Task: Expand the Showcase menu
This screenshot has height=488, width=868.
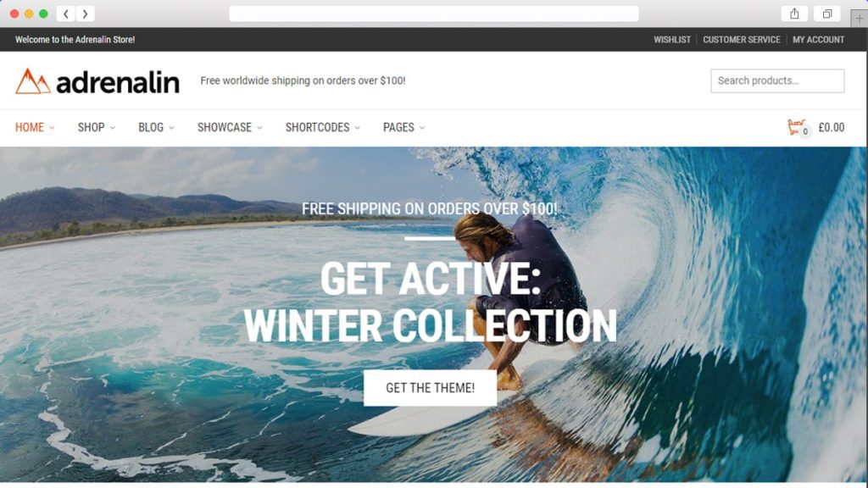Action: (x=230, y=127)
